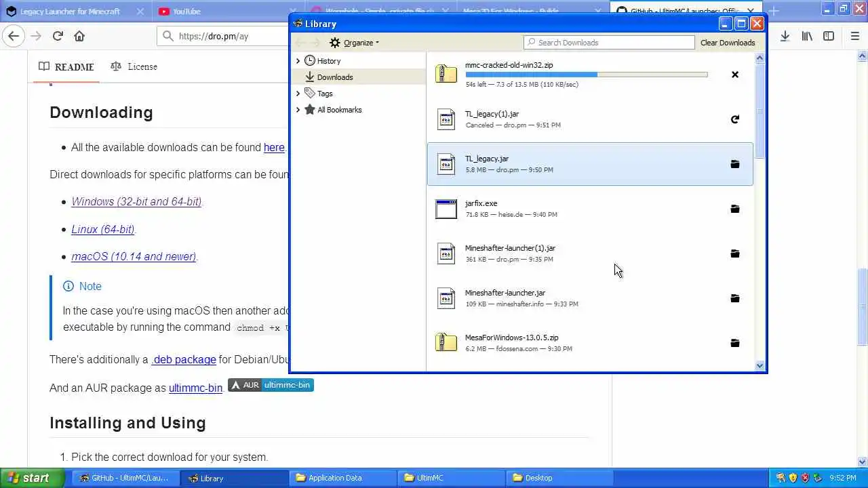Screen dimensions: 868x488
Task: Expand the All Bookmarks tree node
Action: point(298,110)
